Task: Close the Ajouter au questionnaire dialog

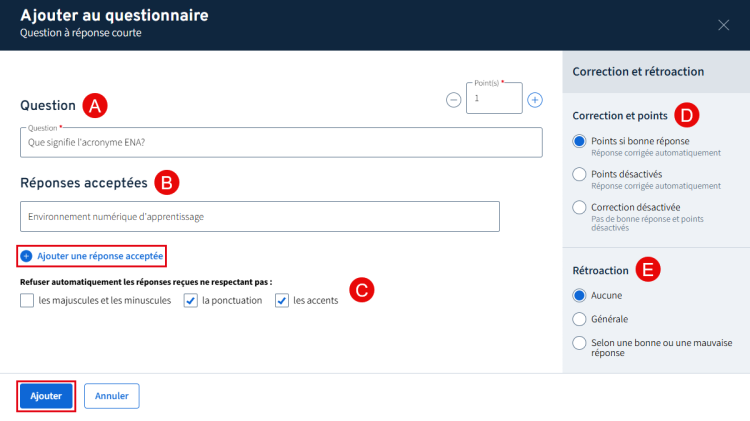Action: 724,25
